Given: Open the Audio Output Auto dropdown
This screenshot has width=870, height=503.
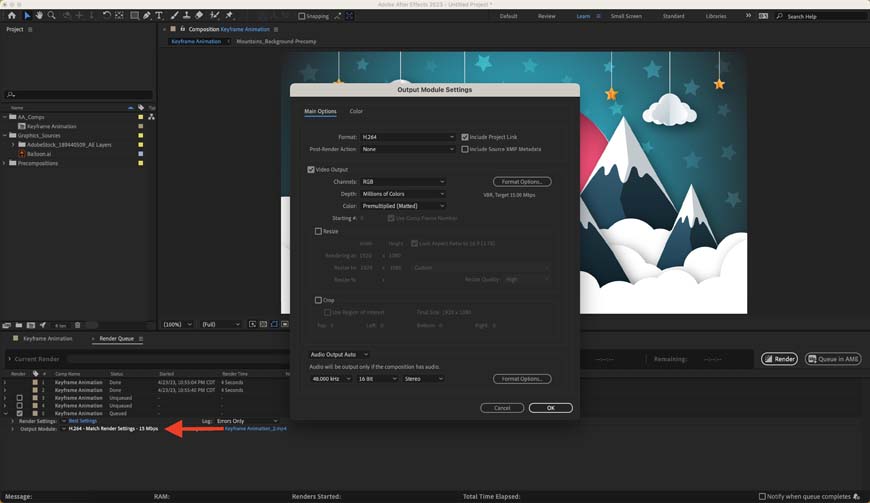Looking at the screenshot, I should coord(339,354).
